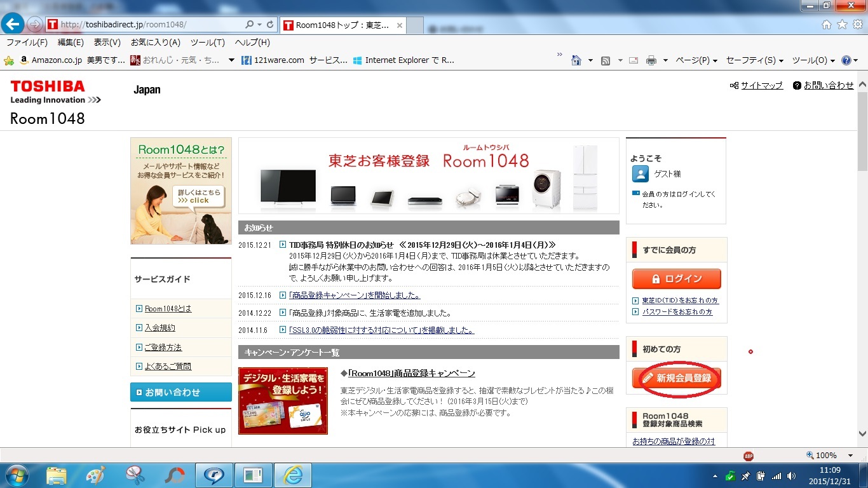Screen dimensions: 868x488
Task: Click the network signal tray icon
Action: tap(776, 476)
